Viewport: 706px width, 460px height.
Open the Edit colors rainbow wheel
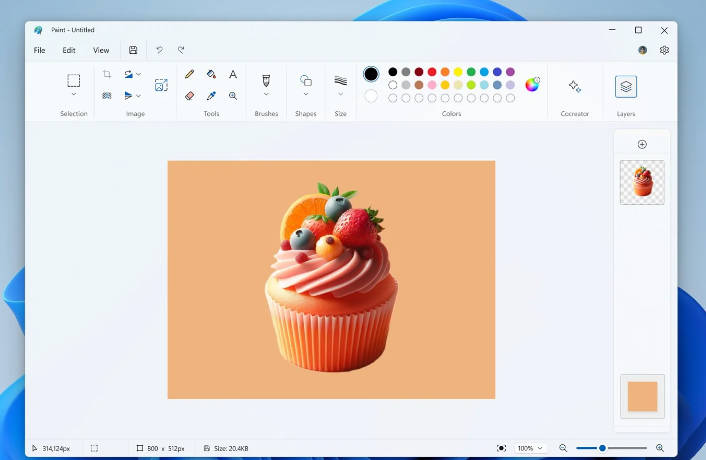(532, 84)
